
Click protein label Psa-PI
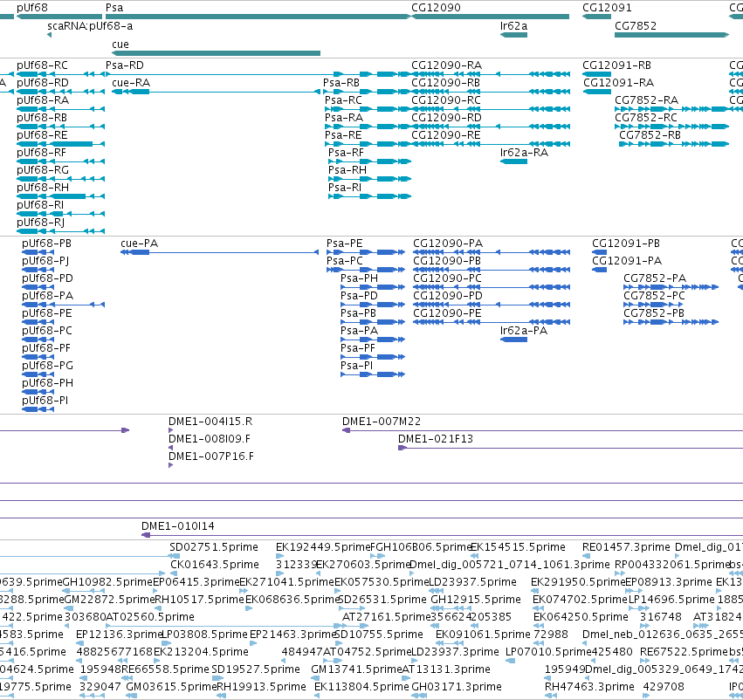357,366
